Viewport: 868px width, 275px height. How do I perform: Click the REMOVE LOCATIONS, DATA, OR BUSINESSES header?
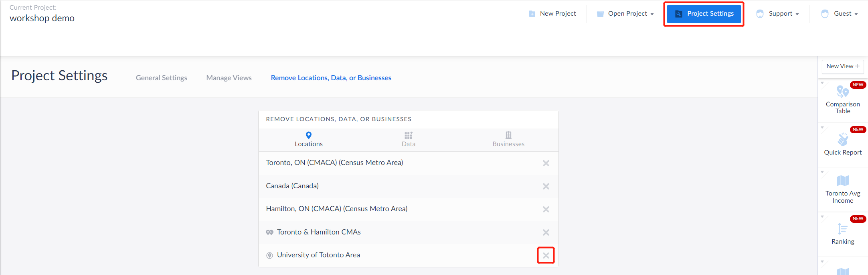point(339,119)
